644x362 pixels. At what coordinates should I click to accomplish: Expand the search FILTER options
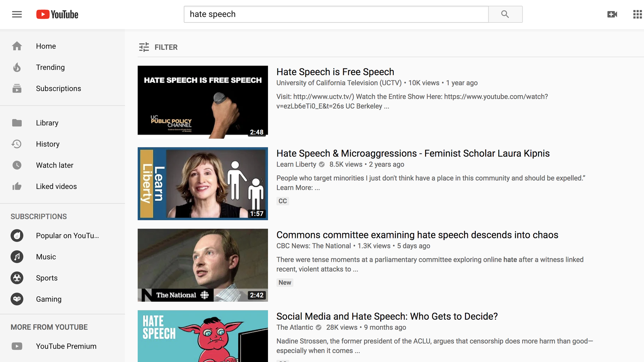[x=158, y=47]
